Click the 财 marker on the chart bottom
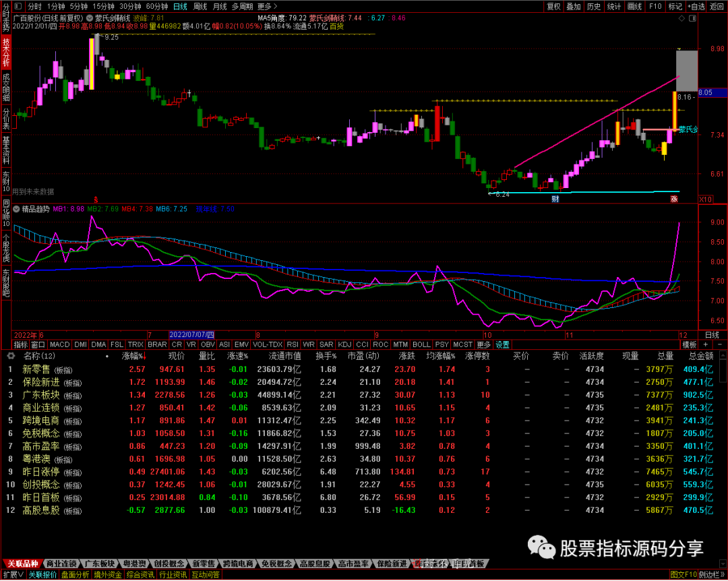Image resolution: width=728 pixels, height=581 pixels. pos(555,200)
